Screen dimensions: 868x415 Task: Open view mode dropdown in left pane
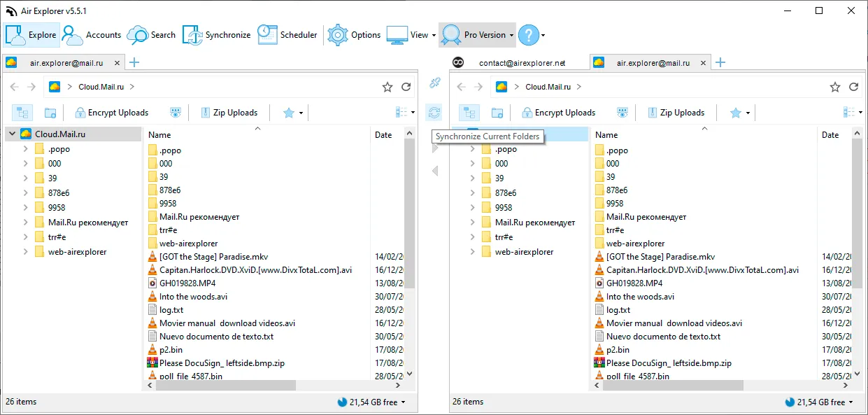pyautogui.click(x=406, y=113)
